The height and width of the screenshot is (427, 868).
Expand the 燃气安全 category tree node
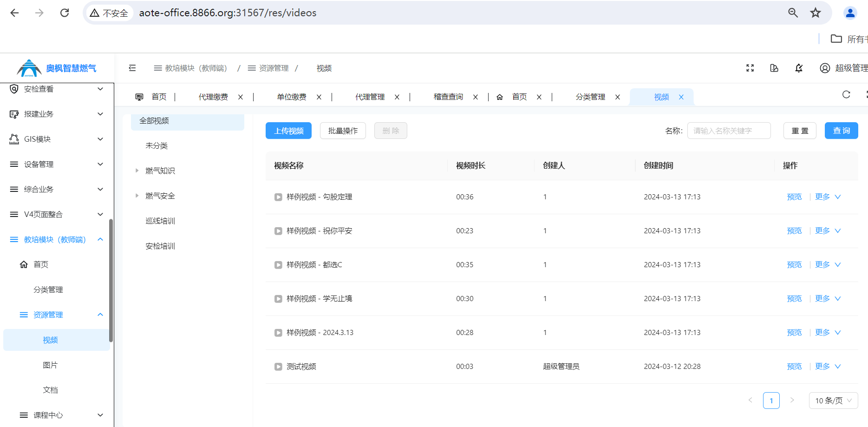(x=137, y=196)
